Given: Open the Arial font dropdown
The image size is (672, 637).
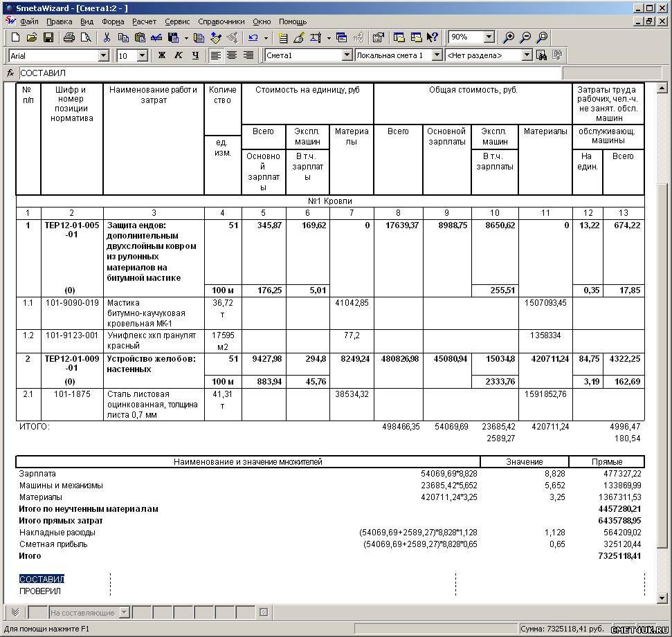Looking at the screenshot, I should click(x=103, y=56).
